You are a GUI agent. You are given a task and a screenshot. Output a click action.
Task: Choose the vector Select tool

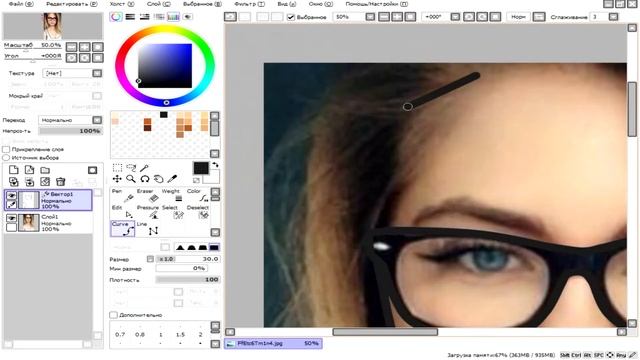pos(174,212)
